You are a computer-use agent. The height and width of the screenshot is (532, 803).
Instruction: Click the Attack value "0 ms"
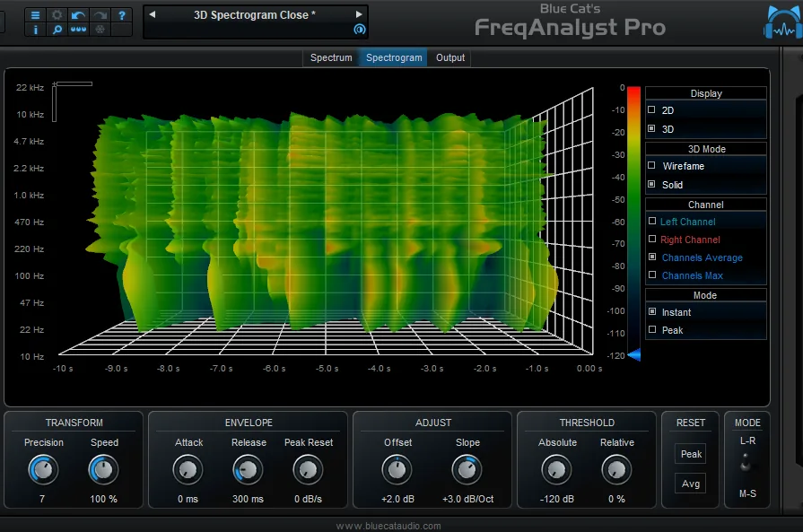coord(188,499)
